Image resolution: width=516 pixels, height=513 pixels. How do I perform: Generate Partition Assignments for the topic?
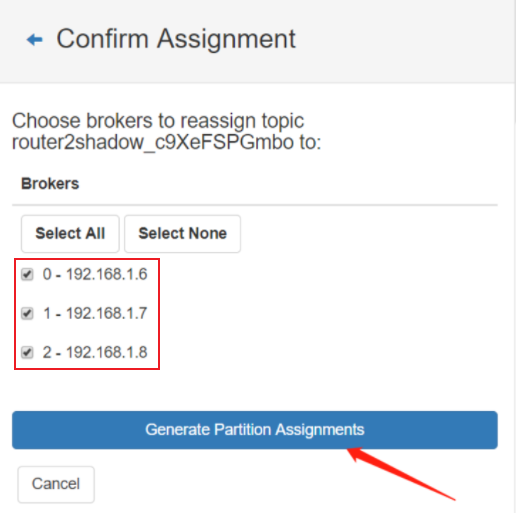pos(255,430)
